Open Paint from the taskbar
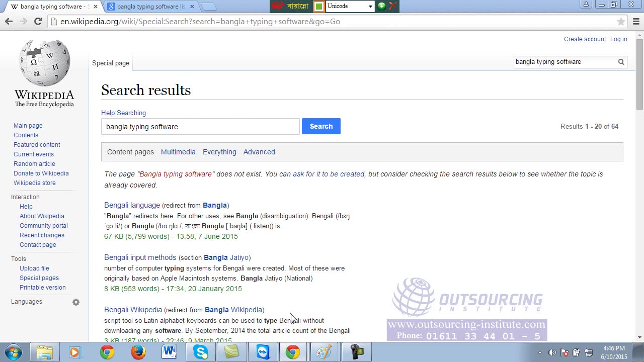The image size is (644, 362). [x=325, y=352]
